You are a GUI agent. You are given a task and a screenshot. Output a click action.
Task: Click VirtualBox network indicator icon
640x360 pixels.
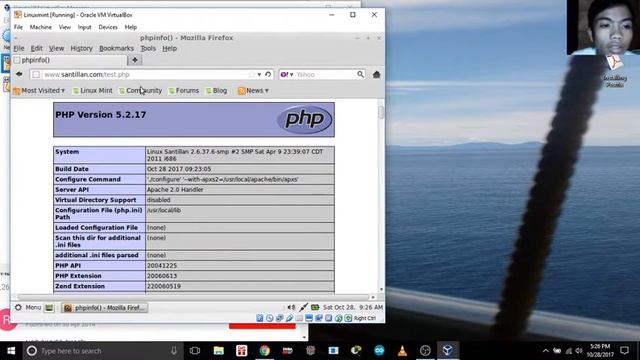point(279,318)
